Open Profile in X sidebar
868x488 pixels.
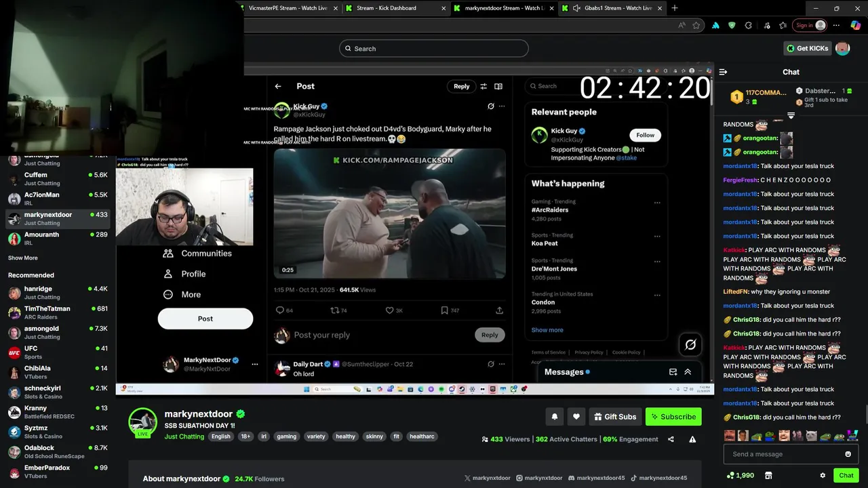coord(184,274)
